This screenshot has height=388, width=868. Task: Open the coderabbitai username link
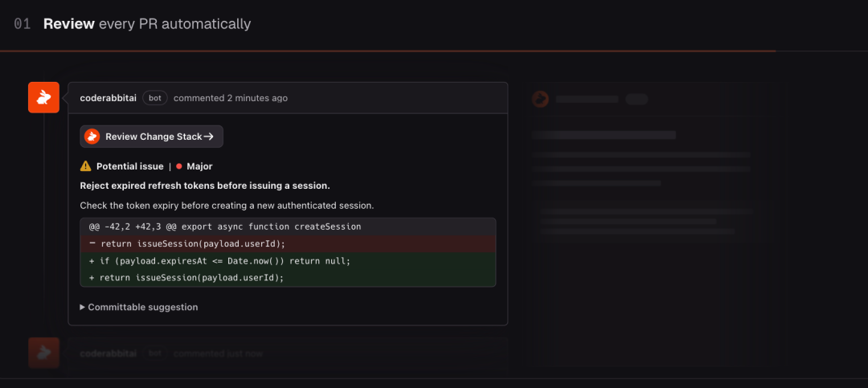[x=108, y=98]
